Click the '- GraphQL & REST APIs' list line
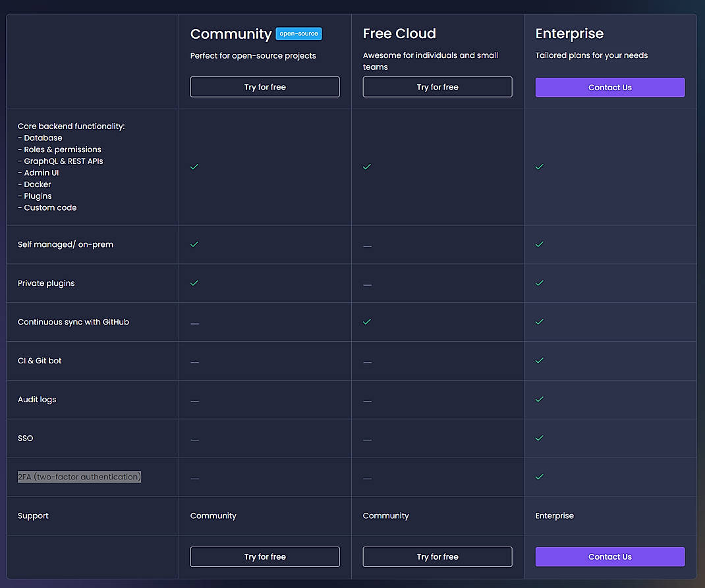The image size is (705, 588). 60,161
